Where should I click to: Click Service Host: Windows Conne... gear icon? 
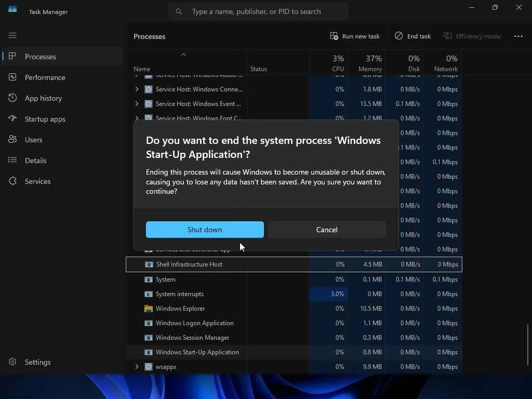point(149,89)
